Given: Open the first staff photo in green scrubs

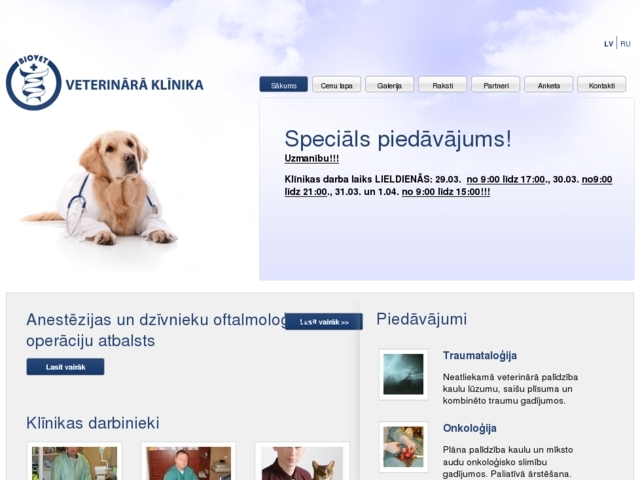Looking at the screenshot, I should [74, 461].
